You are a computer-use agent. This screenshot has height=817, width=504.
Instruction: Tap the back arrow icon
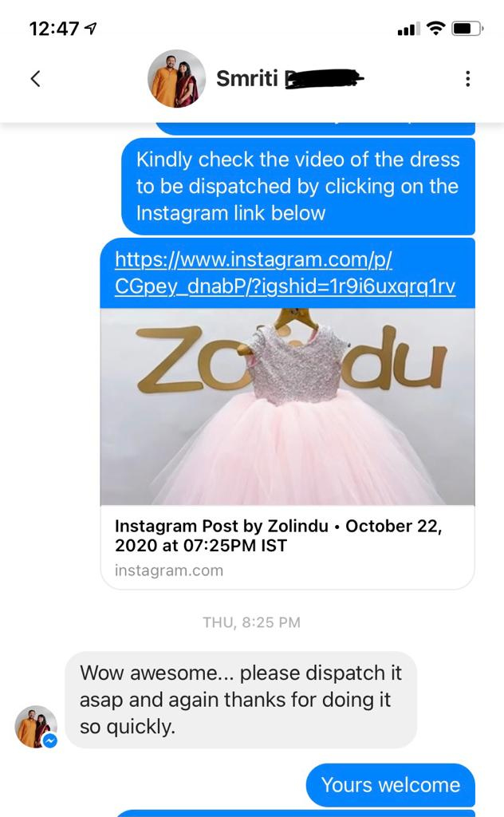pyautogui.click(x=35, y=79)
